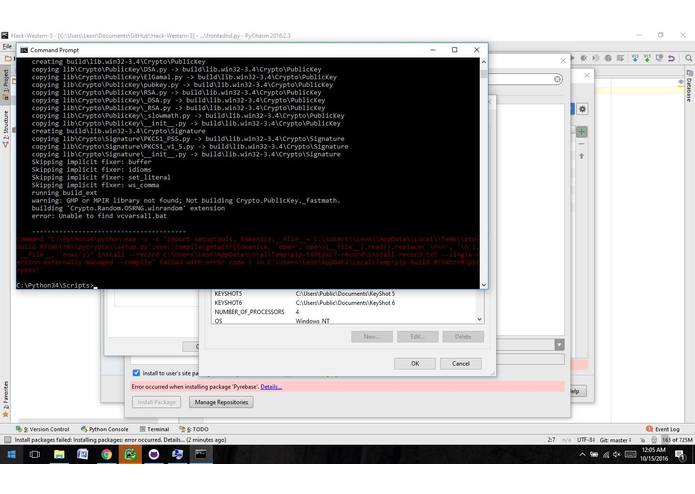Click the Delete button in variables dialog
Screen dimensions: 695x494
click(463, 337)
